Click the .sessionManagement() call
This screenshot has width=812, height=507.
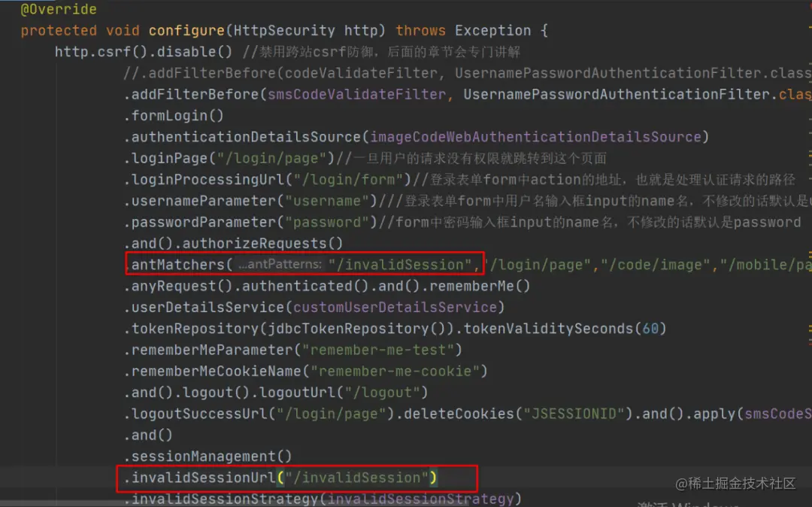(208, 455)
